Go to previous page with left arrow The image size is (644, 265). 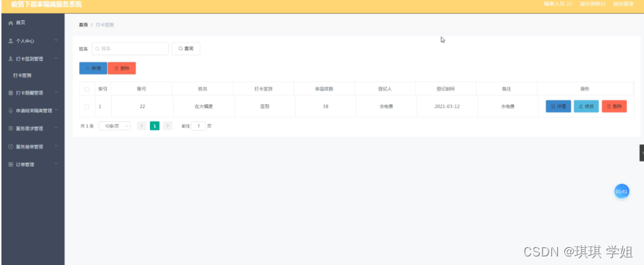[x=141, y=126]
